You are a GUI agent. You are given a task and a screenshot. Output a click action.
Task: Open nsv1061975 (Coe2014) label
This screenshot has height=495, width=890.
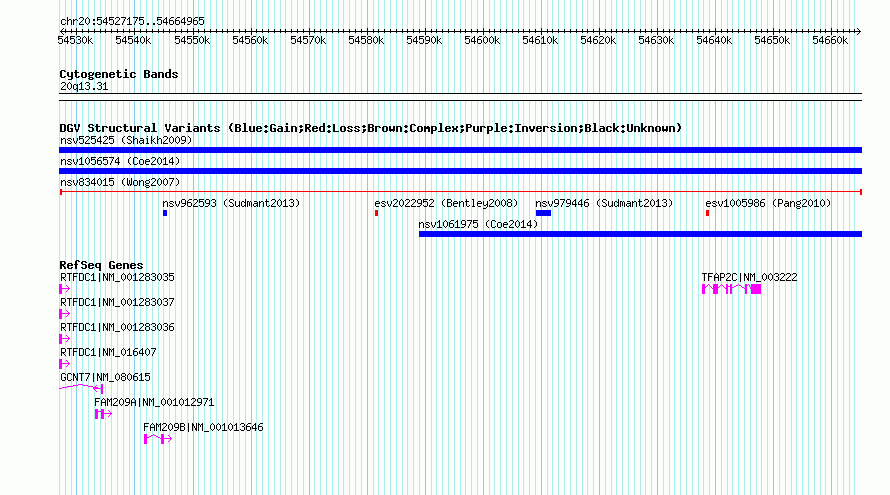[478, 224]
